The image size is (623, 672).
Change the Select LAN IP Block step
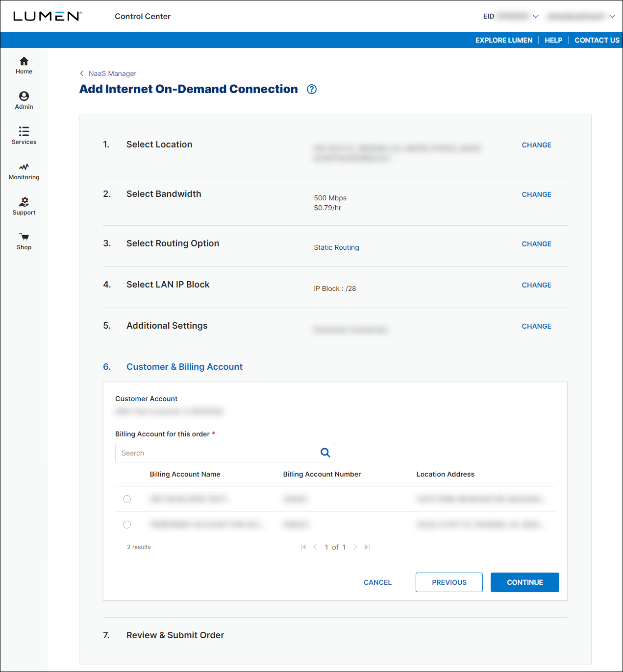click(537, 285)
